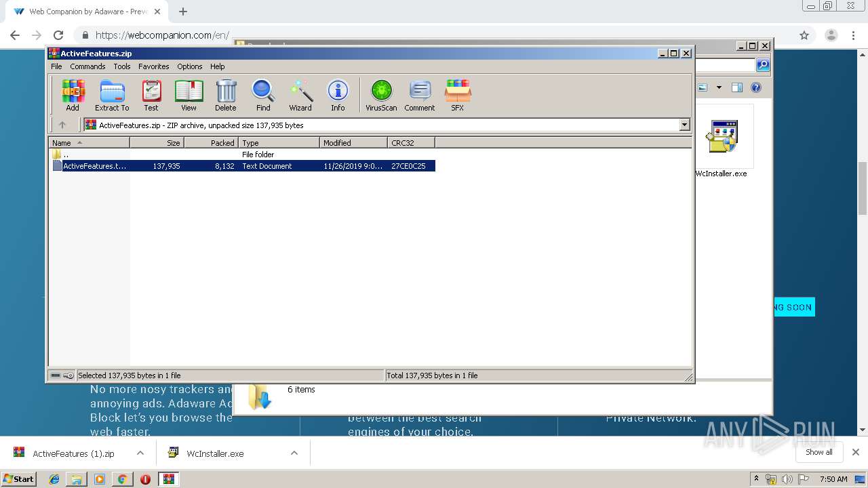Go up one level with the arrow button
This screenshot has height=488, width=868.
click(62, 125)
